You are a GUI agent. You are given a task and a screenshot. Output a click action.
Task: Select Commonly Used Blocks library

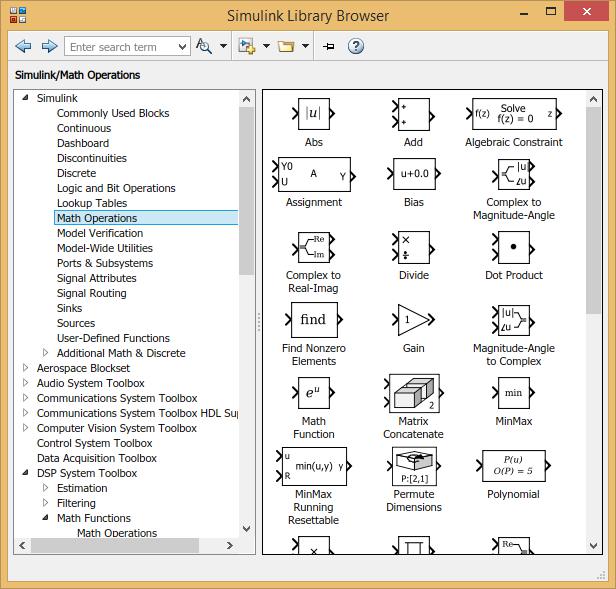click(113, 113)
